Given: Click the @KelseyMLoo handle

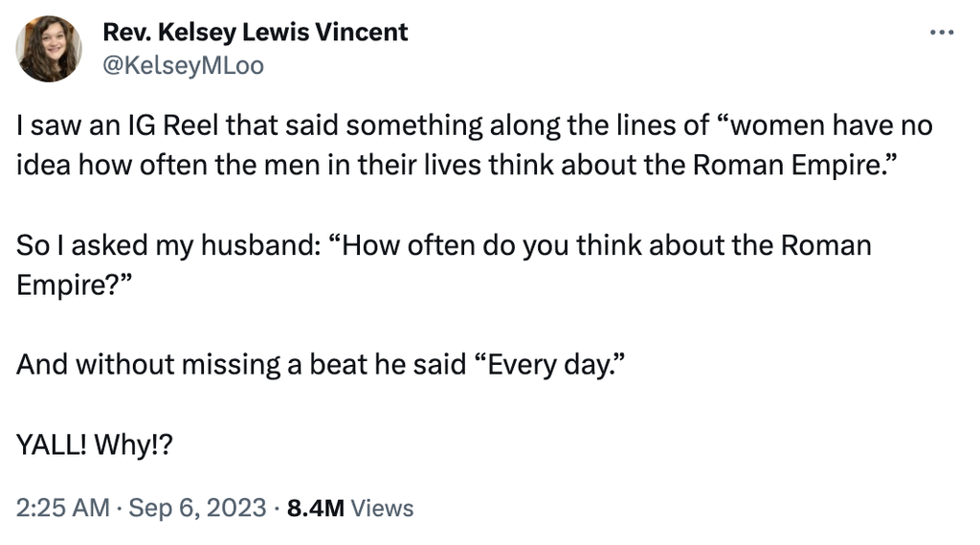Looking at the screenshot, I should [x=183, y=65].
